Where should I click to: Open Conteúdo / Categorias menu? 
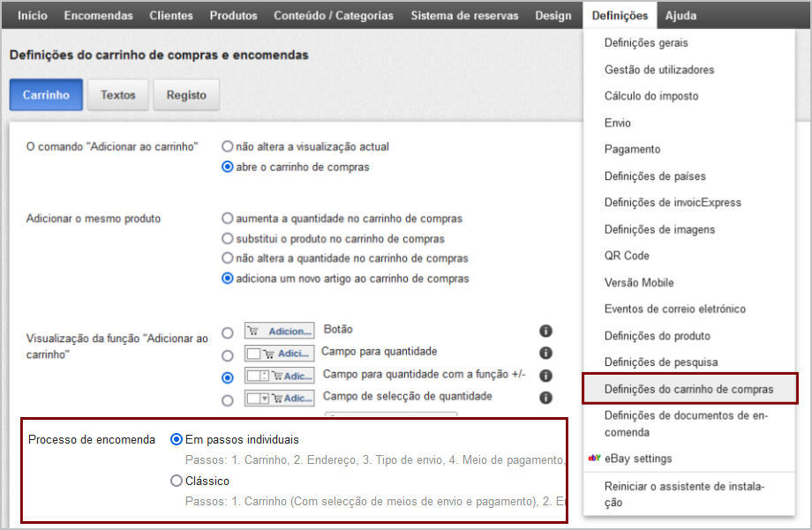334,16
